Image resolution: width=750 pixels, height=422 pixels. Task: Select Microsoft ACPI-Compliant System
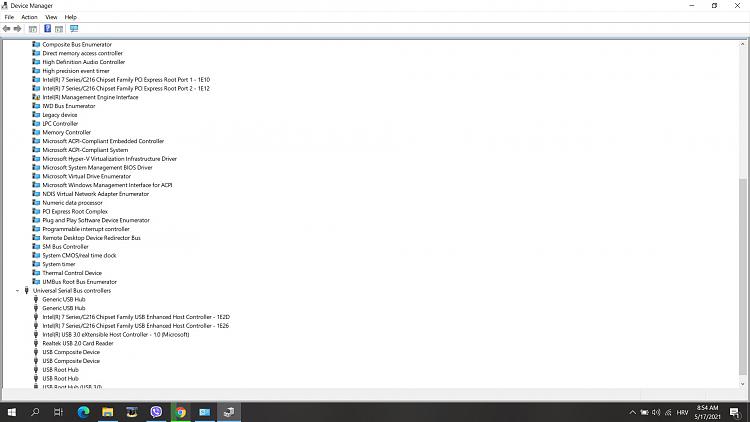tap(85, 150)
